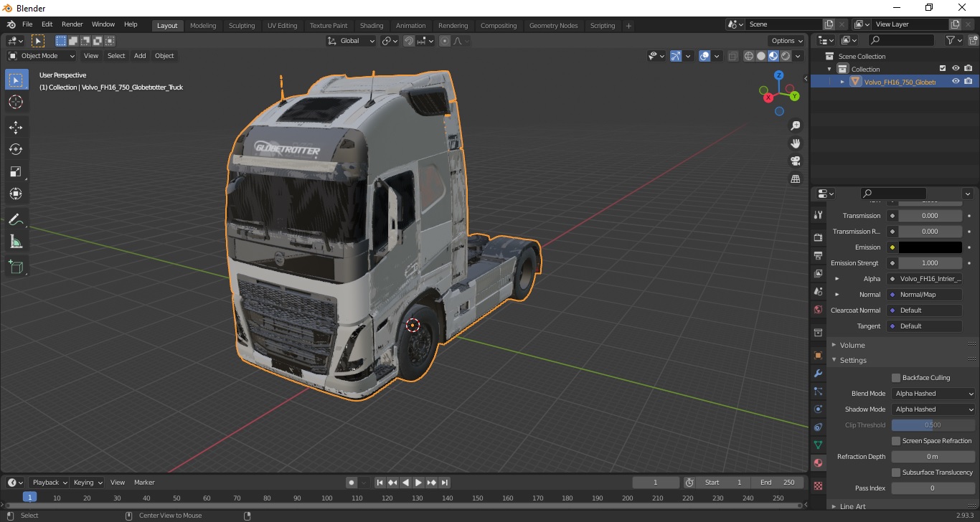Adjust the Transmission value slider
Viewport: 980px width, 522px height.
930,216
